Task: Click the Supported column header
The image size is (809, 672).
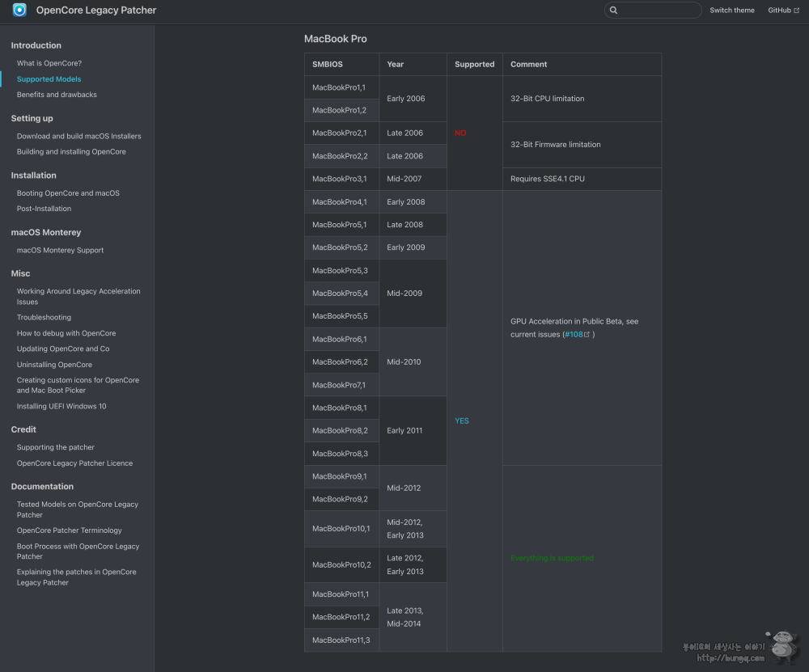Action: click(475, 65)
